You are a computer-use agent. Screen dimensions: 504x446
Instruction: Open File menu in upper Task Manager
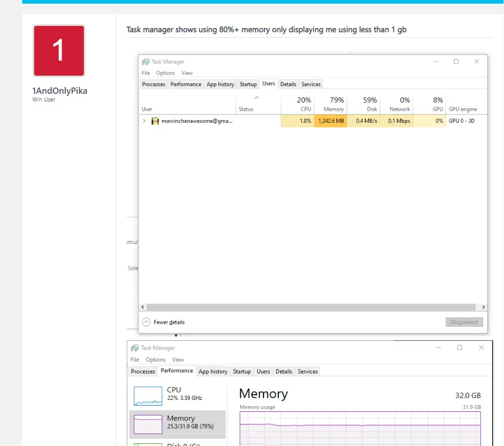[x=145, y=73]
